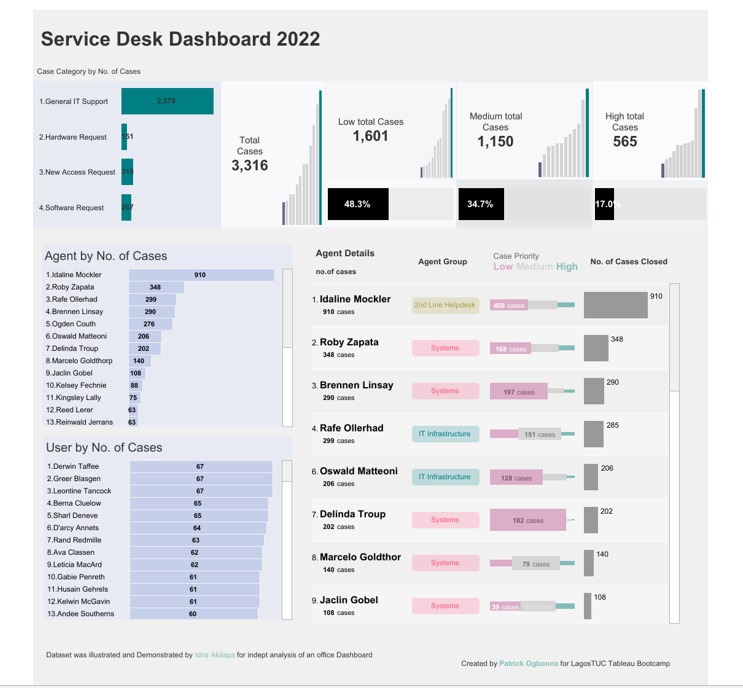Click Oswald Matteoni's IT Infrastructure tag
This screenshot has height=688, width=743.
pyautogui.click(x=445, y=477)
